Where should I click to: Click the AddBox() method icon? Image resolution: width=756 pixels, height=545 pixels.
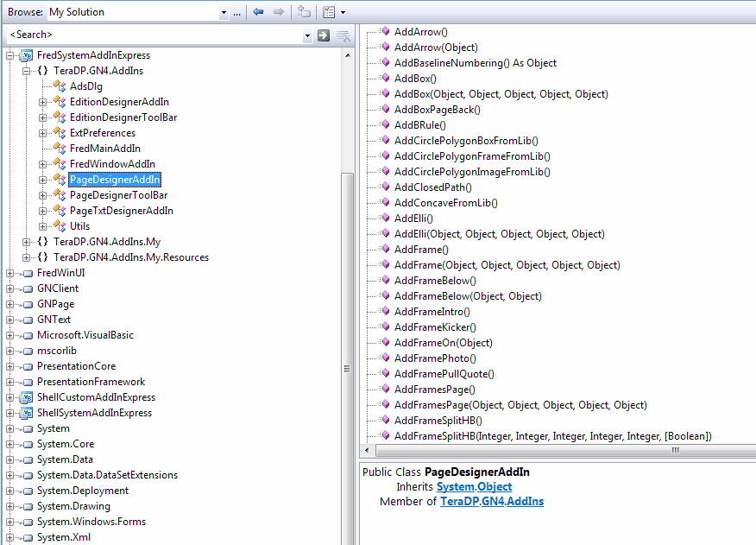pos(384,79)
